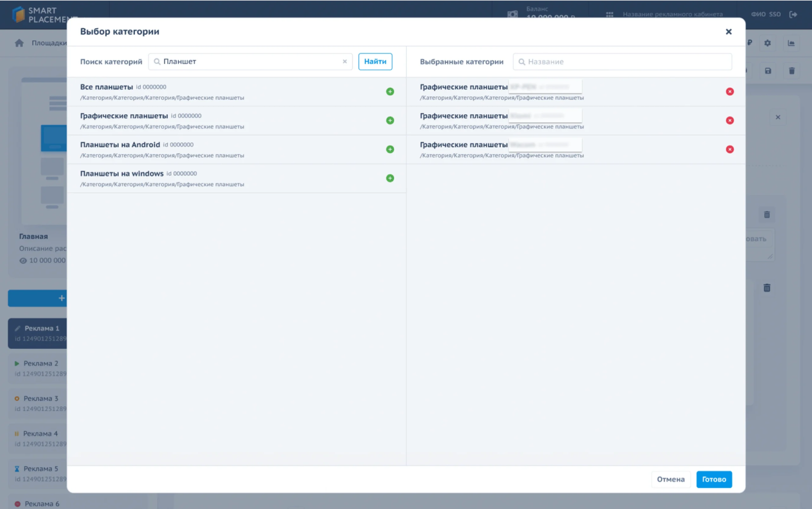Clear the category search field text

[344, 62]
